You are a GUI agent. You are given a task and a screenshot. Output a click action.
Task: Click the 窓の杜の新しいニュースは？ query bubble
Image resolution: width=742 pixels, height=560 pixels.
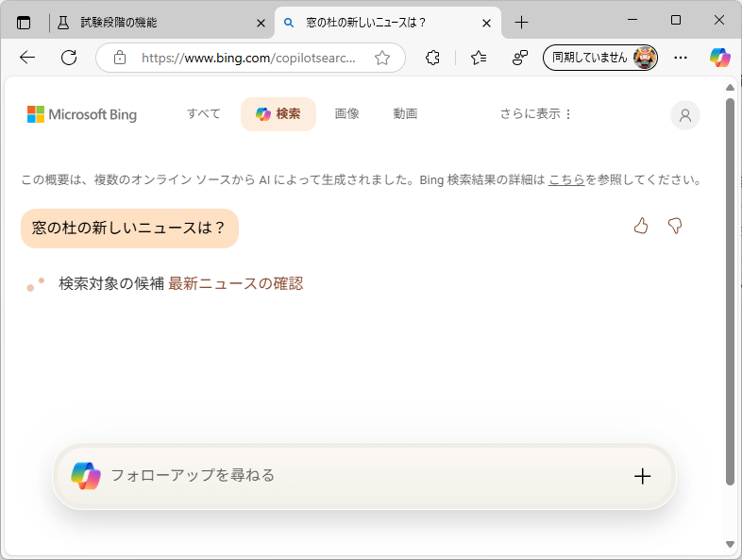129,229
